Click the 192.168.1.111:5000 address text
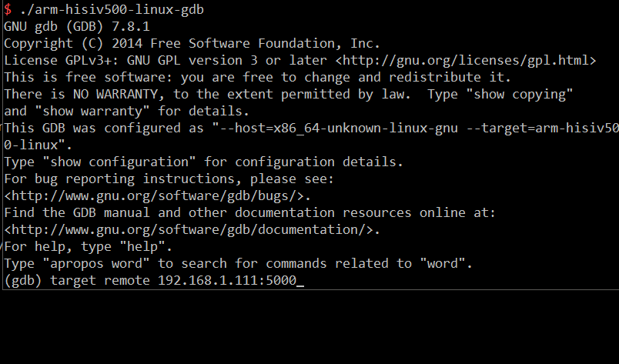Screen dimensions: 619x364 click(225, 280)
